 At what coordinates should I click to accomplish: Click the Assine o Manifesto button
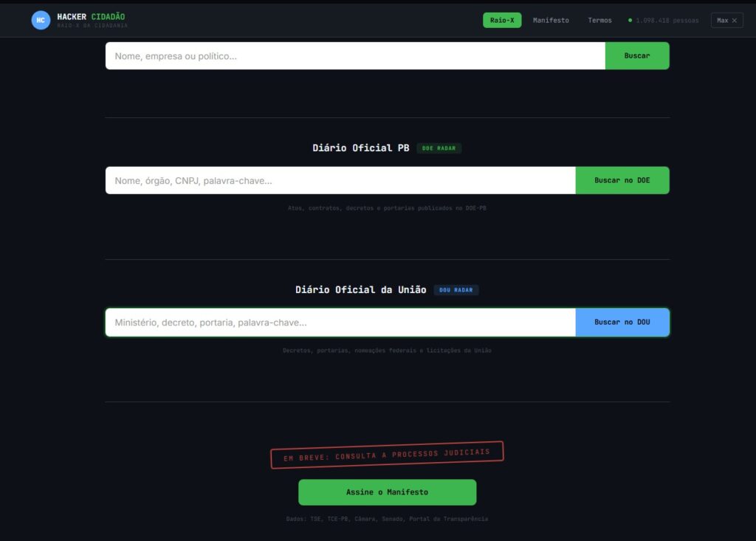[387, 492]
